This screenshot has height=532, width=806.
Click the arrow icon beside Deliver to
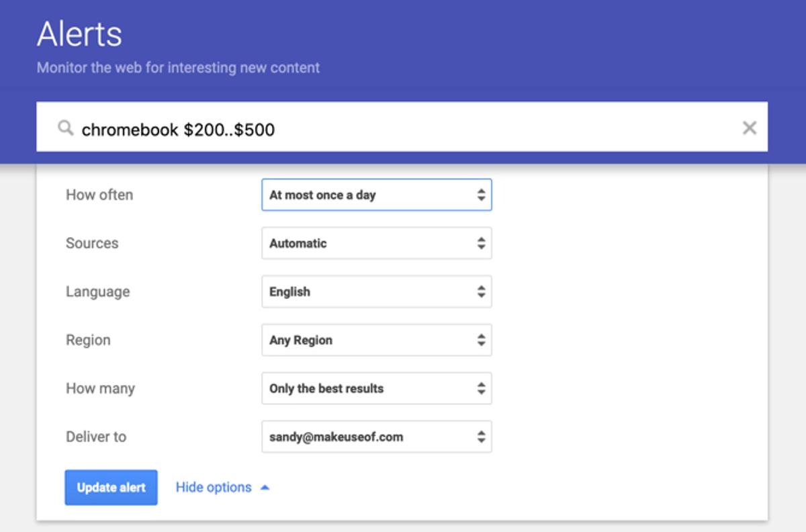pos(482,437)
